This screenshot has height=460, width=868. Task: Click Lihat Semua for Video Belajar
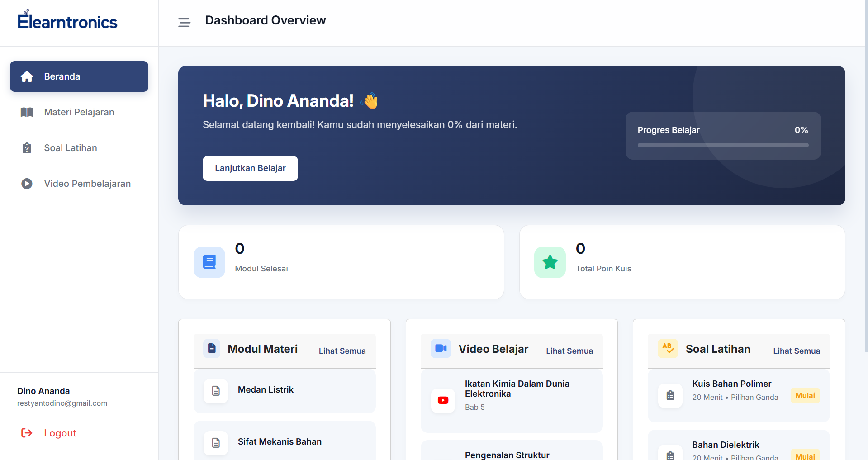pos(569,351)
